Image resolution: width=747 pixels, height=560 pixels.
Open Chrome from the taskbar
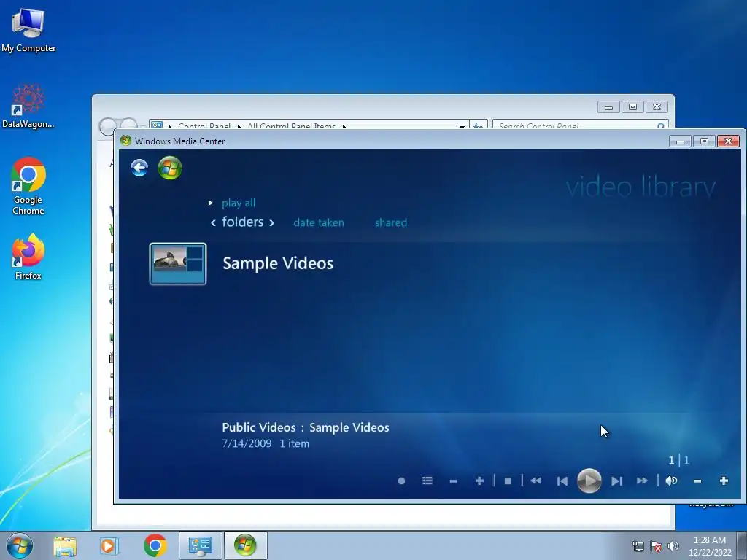point(155,545)
